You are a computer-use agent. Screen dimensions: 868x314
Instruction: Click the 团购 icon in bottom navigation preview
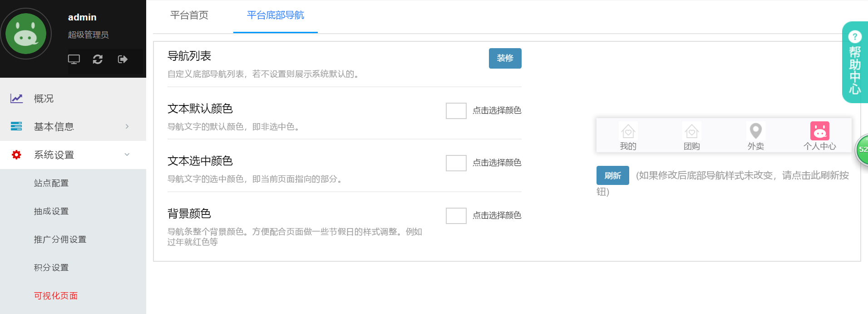point(691,130)
